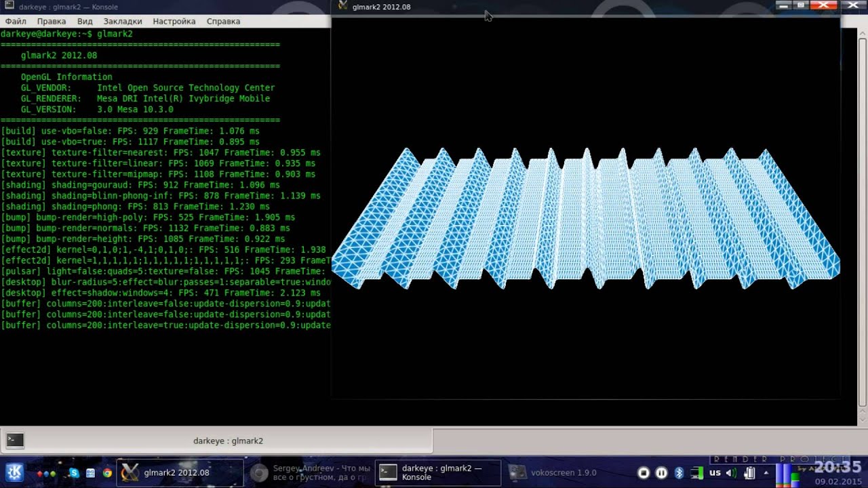Image resolution: width=868 pixels, height=488 pixels.
Task: Open the activities colored dots icon
Action: click(x=47, y=473)
